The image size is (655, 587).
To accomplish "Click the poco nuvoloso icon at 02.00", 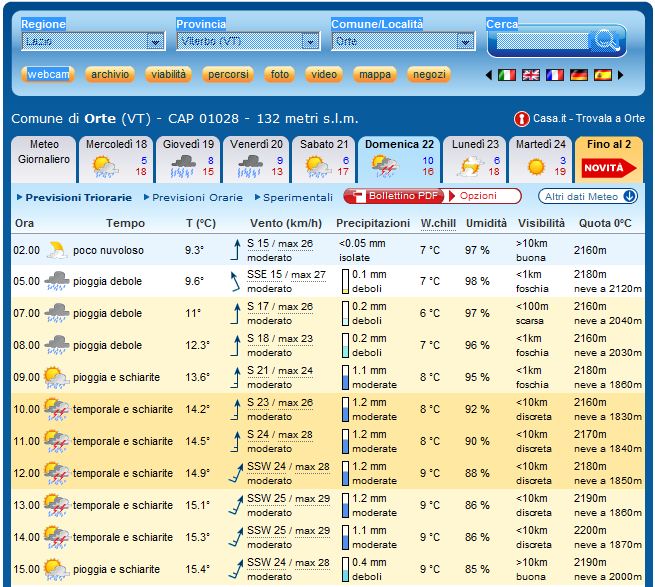I will (x=57, y=250).
